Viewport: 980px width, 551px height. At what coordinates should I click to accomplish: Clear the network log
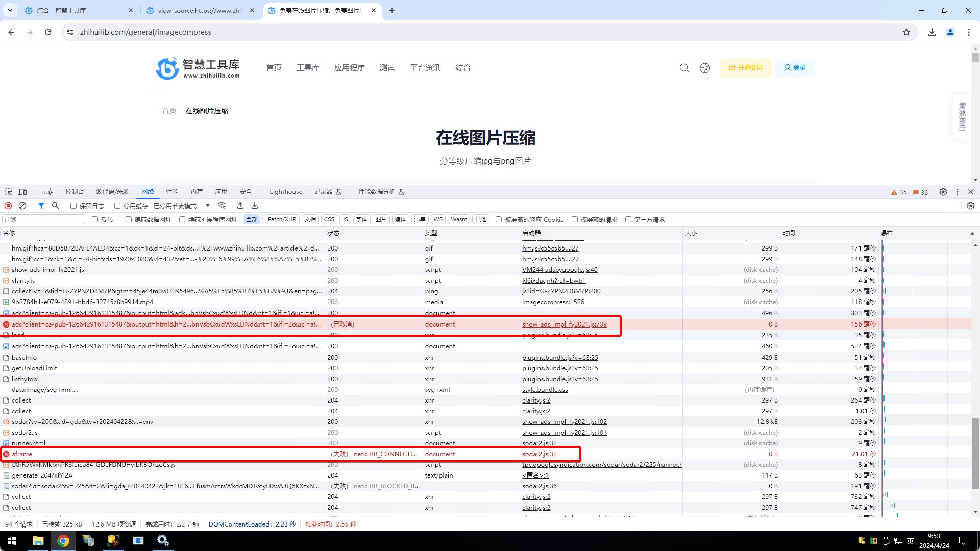pyautogui.click(x=22, y=206)
